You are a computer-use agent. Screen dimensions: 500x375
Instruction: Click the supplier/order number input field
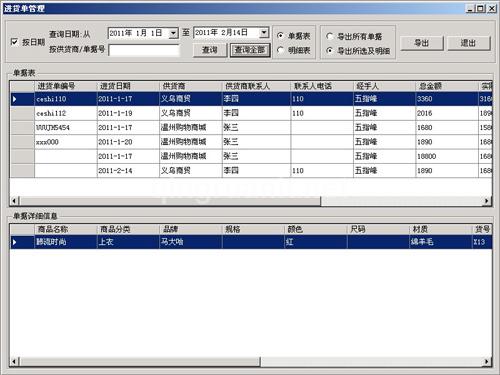point(144,50)
